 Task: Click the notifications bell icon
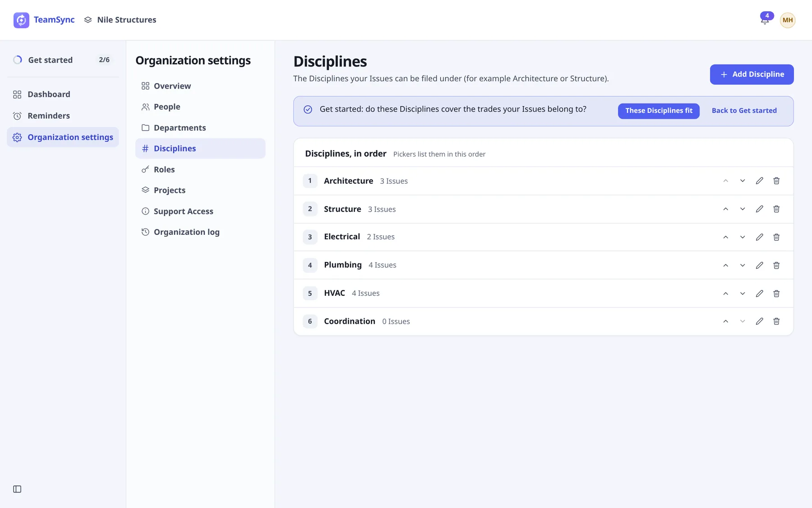(x=765, y=20)
